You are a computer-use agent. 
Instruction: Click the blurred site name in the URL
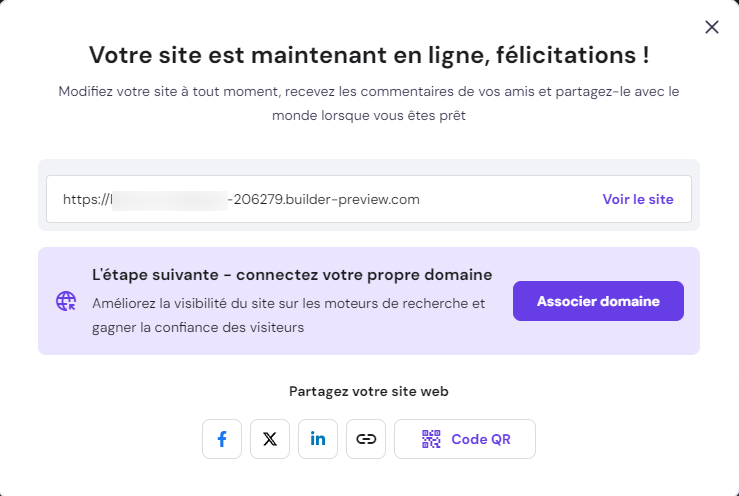tap(168, 199)
